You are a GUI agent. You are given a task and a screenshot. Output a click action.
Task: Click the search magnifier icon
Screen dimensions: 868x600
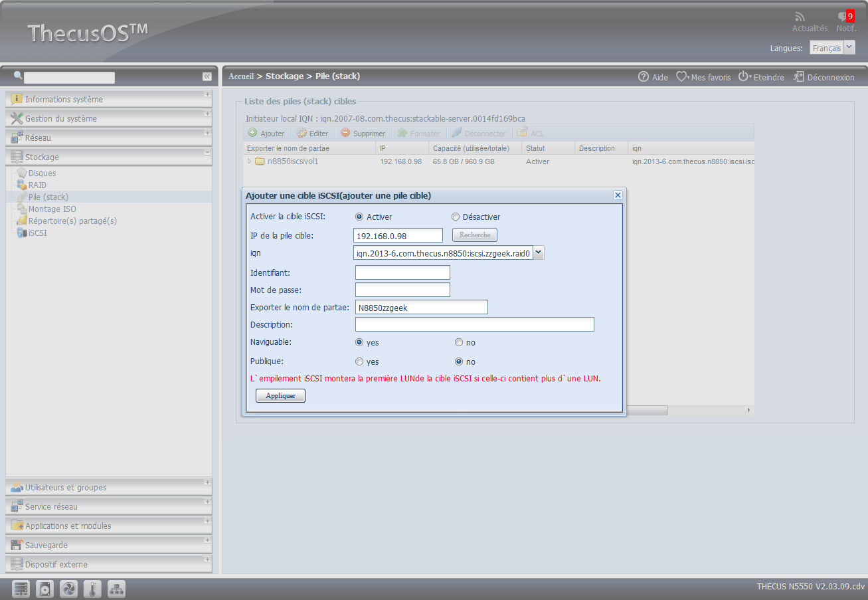pyautogui.click(x=18, y=76)
